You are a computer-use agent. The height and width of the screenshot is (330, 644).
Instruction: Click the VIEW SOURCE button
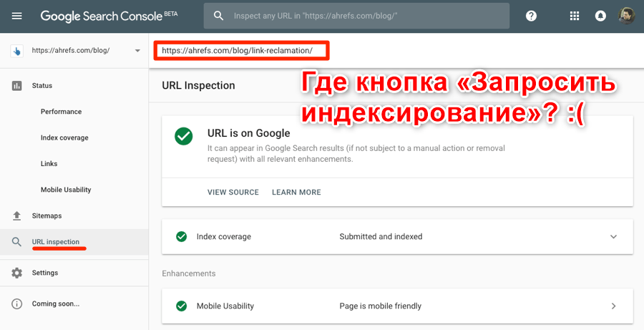pos(233,193)
